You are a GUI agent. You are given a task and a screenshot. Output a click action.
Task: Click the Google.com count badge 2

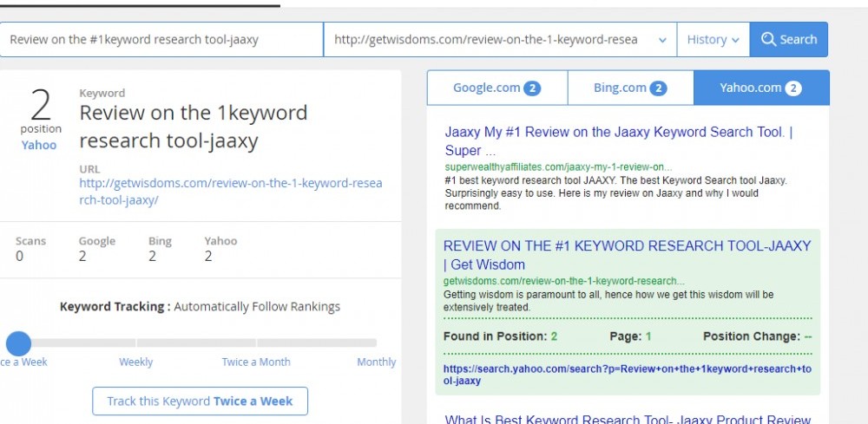click(532, 88)
